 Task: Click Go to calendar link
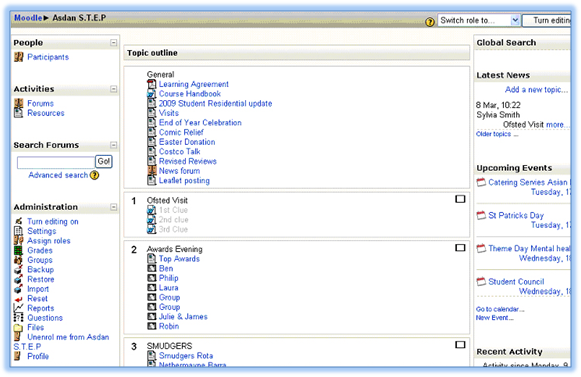coord(500,309)
